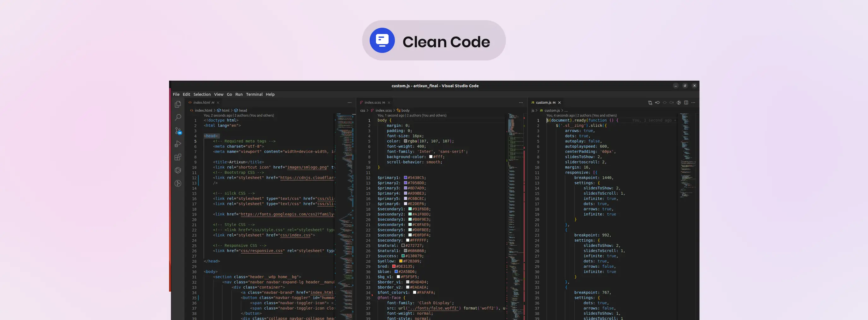Click the dimmed next change icon
The image size is (868, 320).
pos(672,103)
